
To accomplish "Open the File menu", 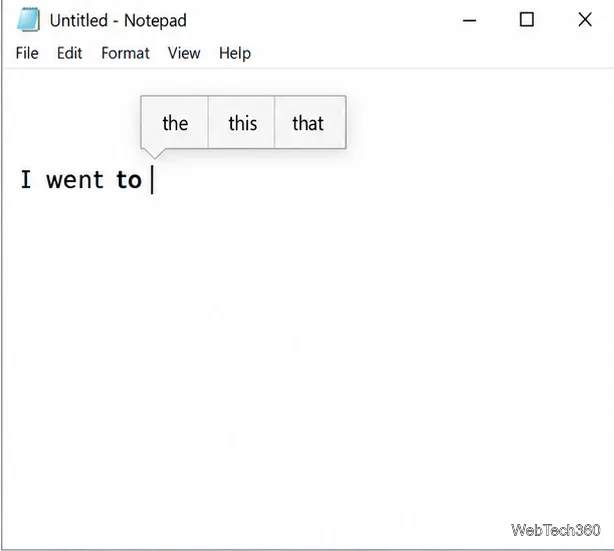I will [27, 53].
